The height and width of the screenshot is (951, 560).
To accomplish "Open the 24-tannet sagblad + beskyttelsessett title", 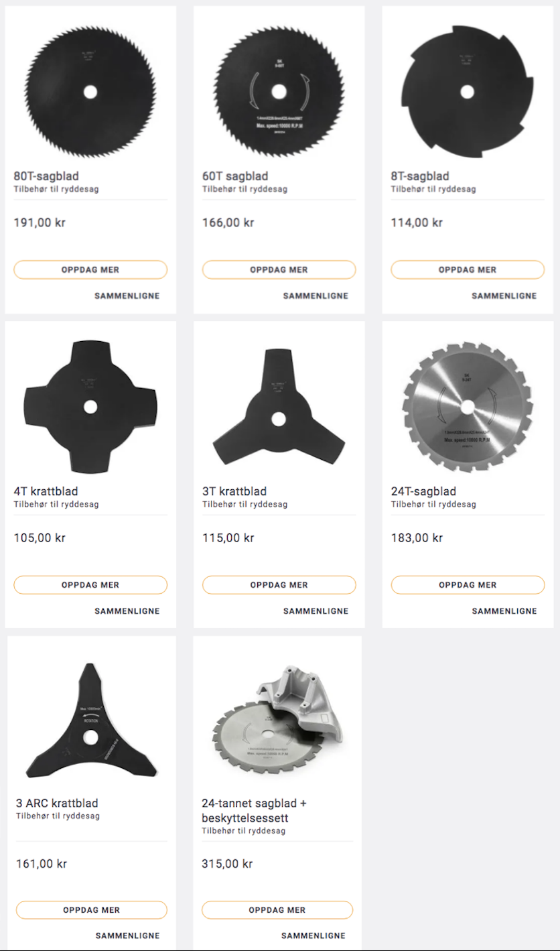I will (254, 810).
